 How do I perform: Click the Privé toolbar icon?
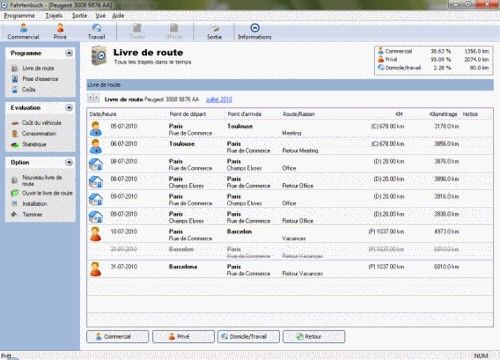click(60, 32)
